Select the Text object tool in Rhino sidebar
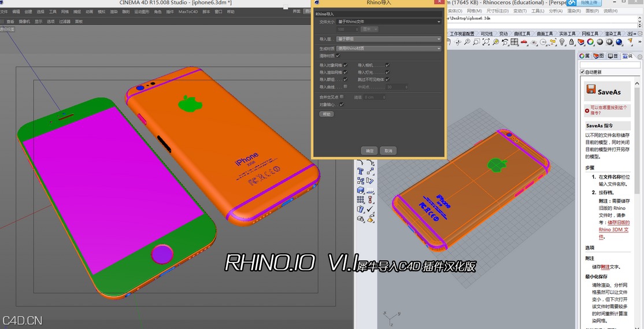This screenshot has height=329, width=644. (x=360, y=170)
